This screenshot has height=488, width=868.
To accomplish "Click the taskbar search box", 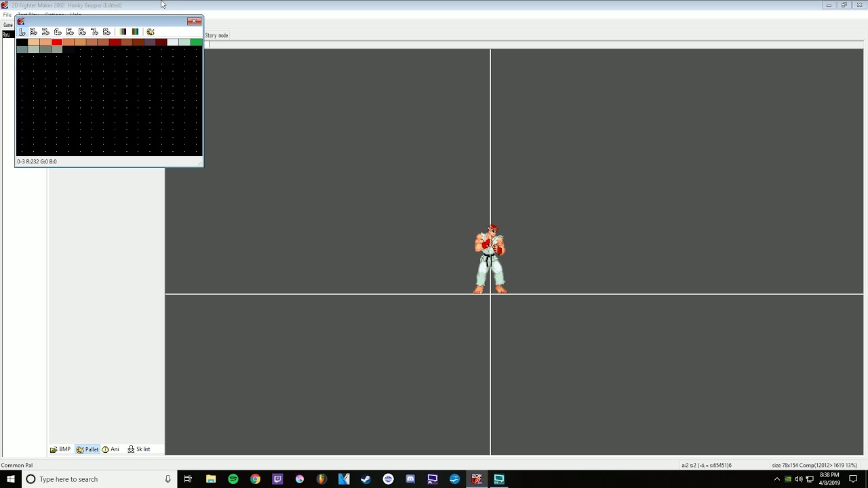I will click(x=100, y=479).
